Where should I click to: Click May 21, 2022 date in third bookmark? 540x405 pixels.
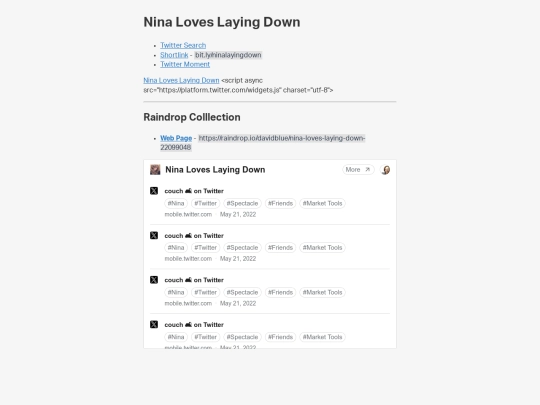[238, 303]
